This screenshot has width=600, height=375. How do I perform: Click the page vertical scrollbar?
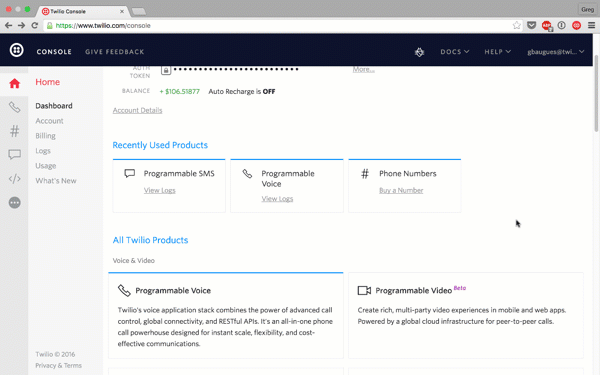596,94
